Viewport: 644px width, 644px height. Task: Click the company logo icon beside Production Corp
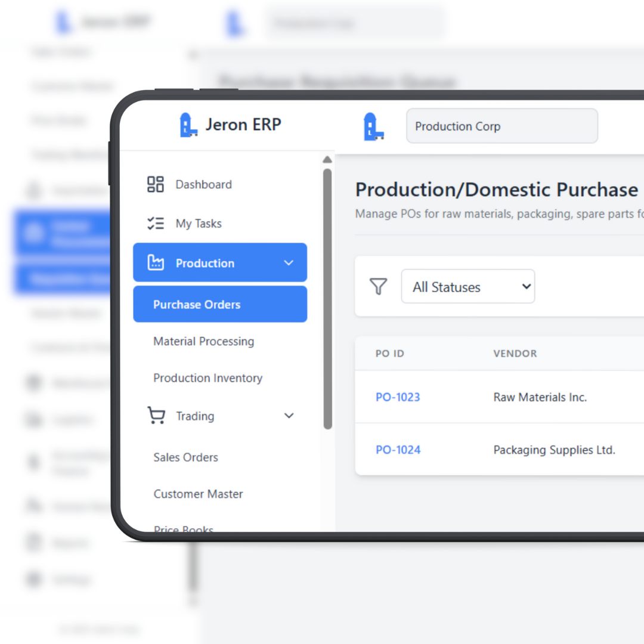(374, 126)
